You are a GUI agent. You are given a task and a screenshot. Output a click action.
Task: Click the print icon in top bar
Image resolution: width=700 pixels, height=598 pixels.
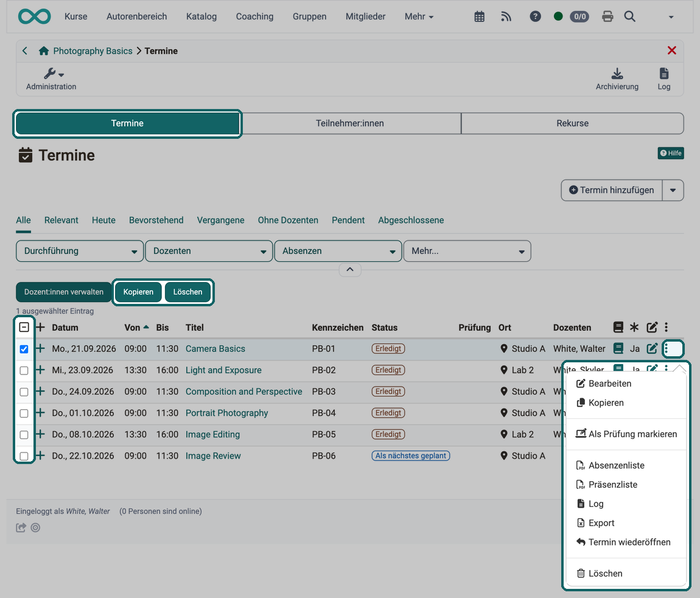[x=607, y=16]
